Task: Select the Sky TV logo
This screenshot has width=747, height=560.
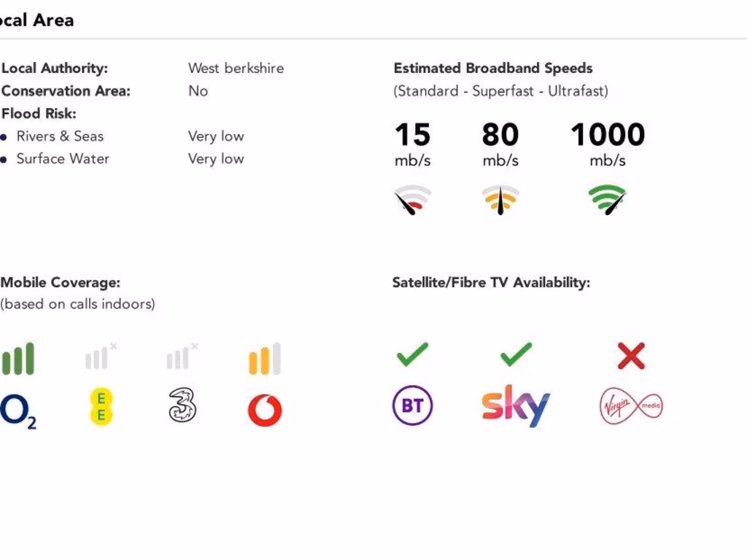Action: tap(516, 405)
